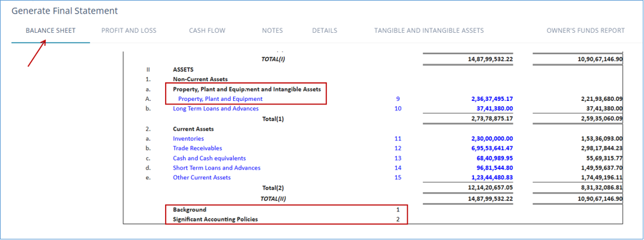Select the Notes tab

273,30
